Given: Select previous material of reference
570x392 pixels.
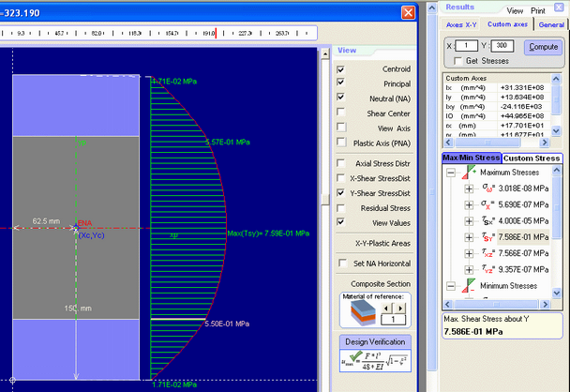Looking at the screenshot, I should click(385, 308).
